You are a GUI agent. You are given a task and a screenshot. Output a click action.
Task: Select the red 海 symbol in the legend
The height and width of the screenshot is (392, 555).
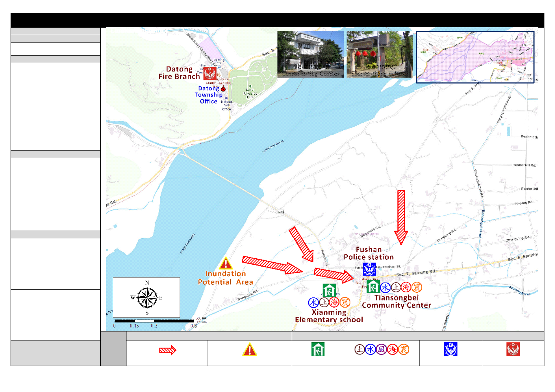(x=392, y=349)
